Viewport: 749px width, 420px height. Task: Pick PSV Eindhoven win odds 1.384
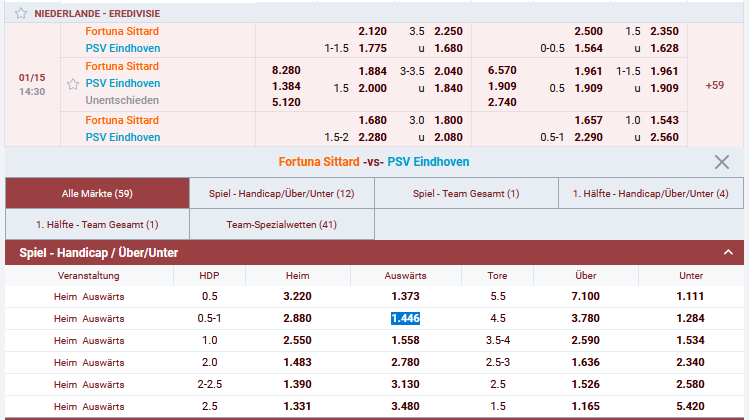[286, 86]
